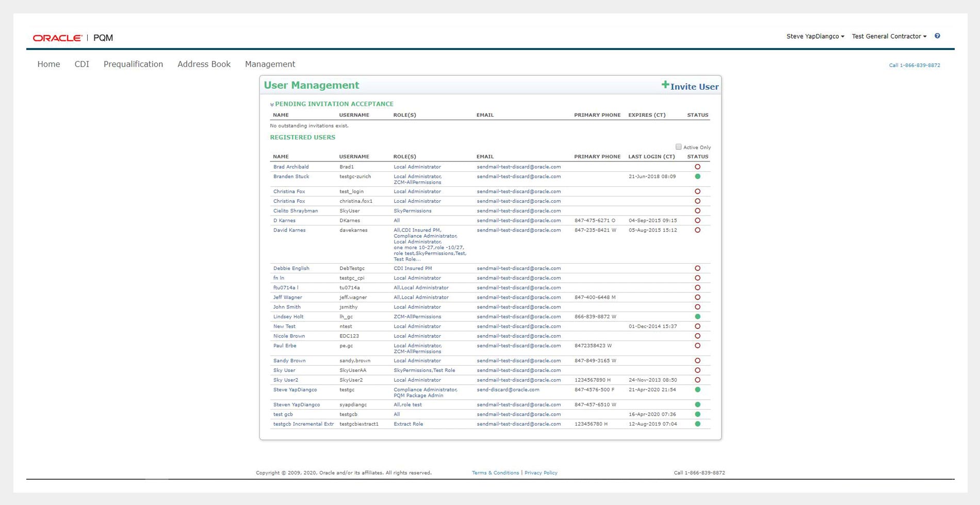Click the green plus Invite User icon
The width and height of the screenshot is (980, 505).
pyautogui.click(x=665, y=85)
